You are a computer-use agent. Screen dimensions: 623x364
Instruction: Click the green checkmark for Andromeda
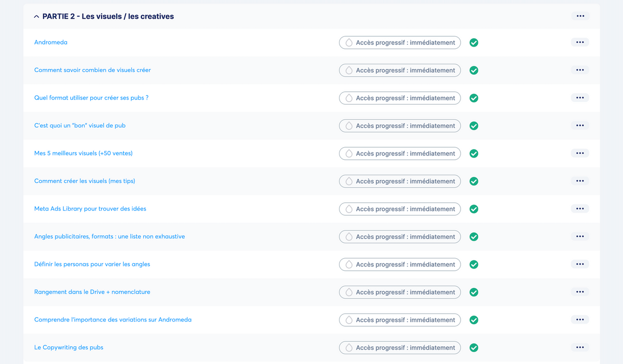pos(473,43)
